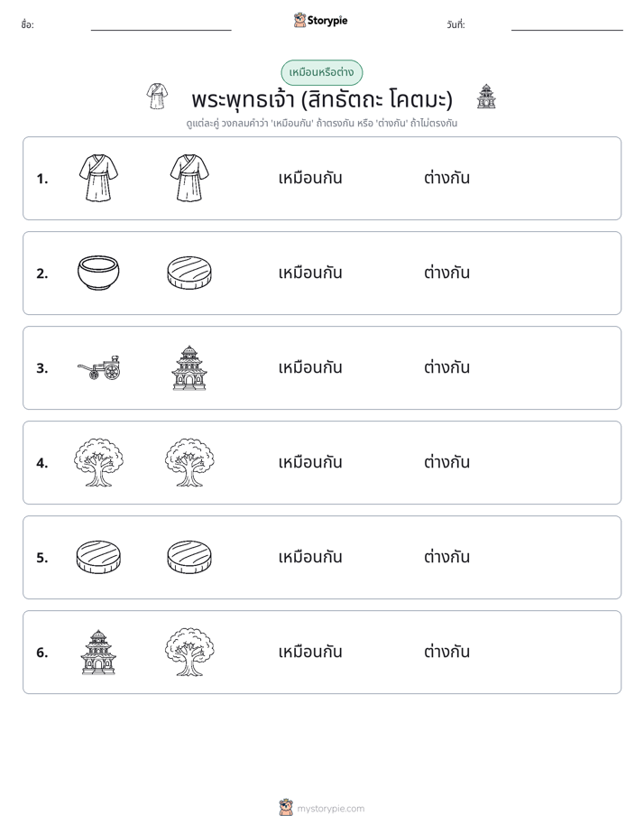Select the alms bowl image in row 2

(98, 273)
